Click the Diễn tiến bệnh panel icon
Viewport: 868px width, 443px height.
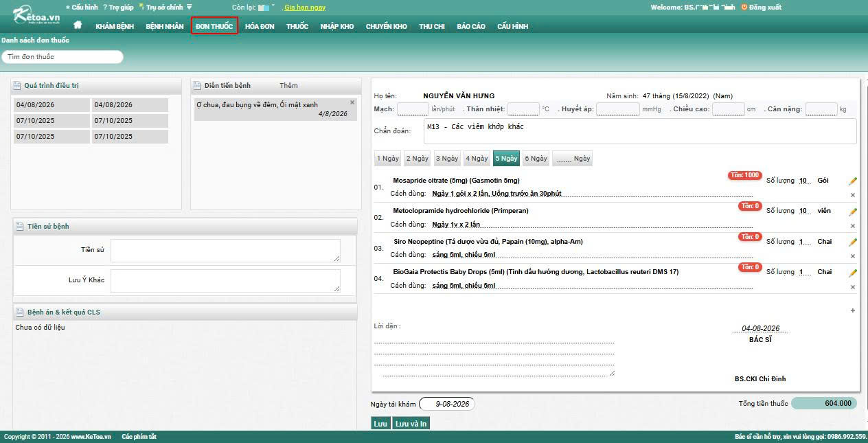pyautogui.click(x=197, y=86)
